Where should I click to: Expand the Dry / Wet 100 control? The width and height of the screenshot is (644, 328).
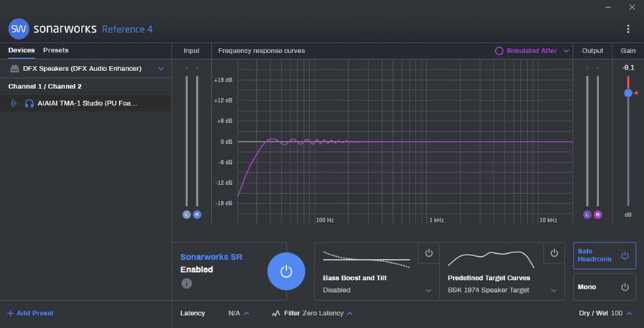[x=629, y=313]
